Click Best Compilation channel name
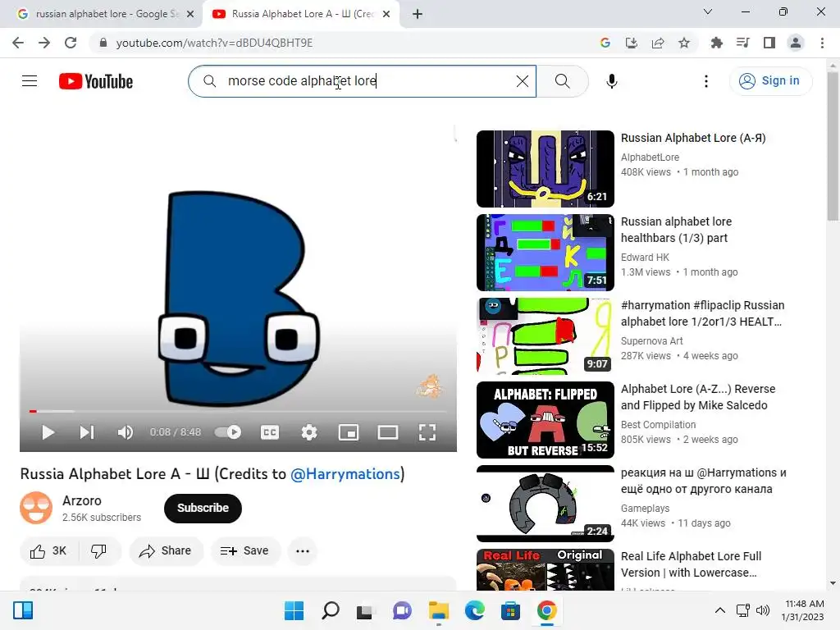This screenshot has height=630, width=840. [x=659, y=424]
